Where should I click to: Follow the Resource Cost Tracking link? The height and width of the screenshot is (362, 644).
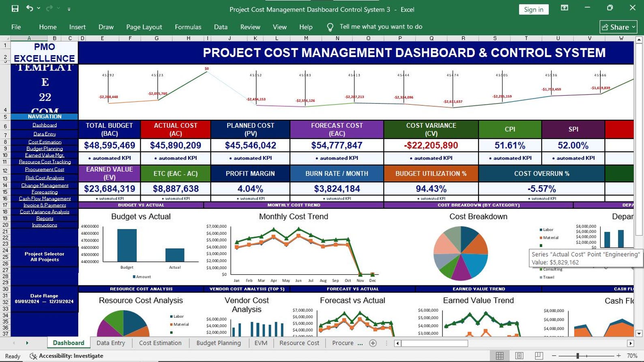pyautogui.click(x=45, y=161)
